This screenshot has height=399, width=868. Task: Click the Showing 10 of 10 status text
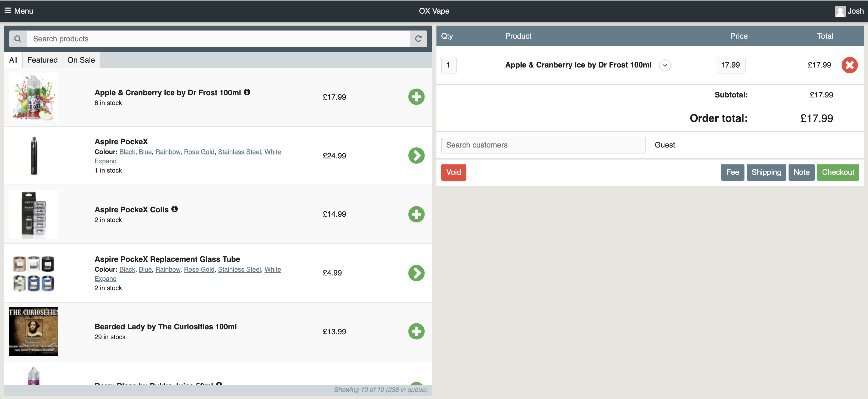pos(381,390)
